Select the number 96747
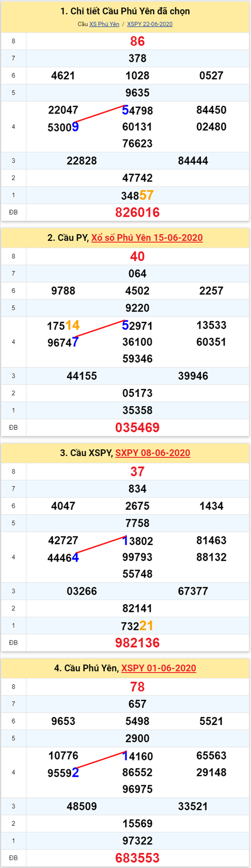The height and width of the screenshot is (868, 251). coord(63,342)
